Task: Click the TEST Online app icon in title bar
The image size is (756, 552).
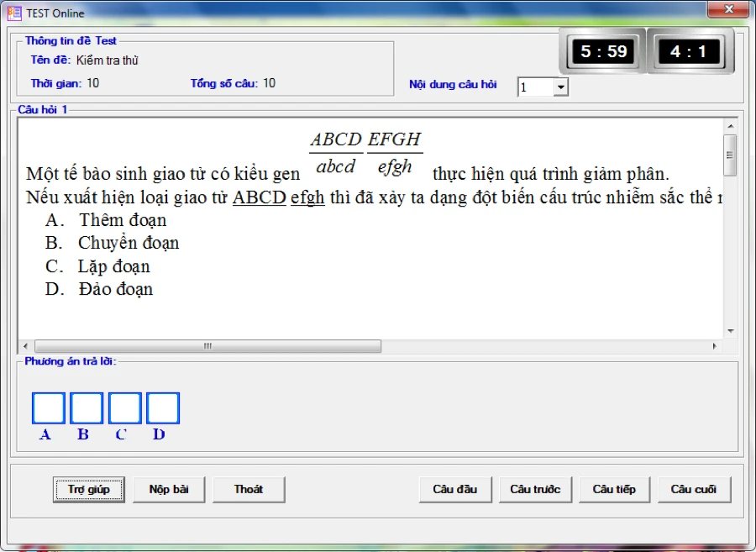Action: coord(14,13)
